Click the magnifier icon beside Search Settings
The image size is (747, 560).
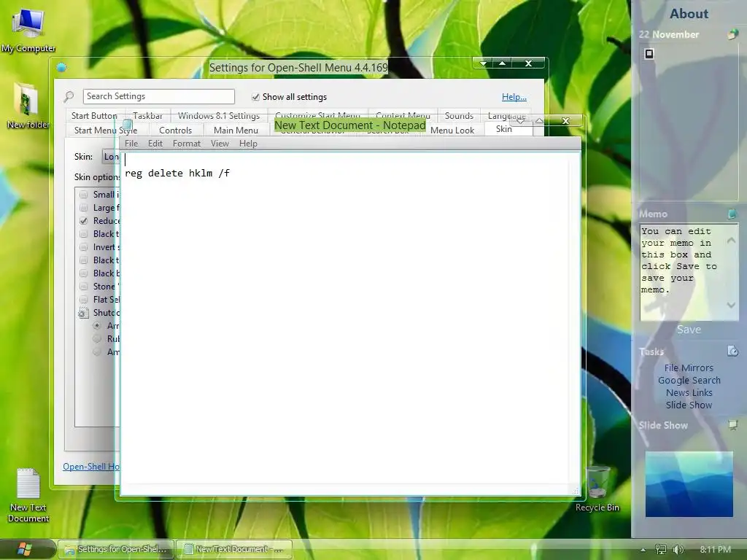(x=69, y=97)
